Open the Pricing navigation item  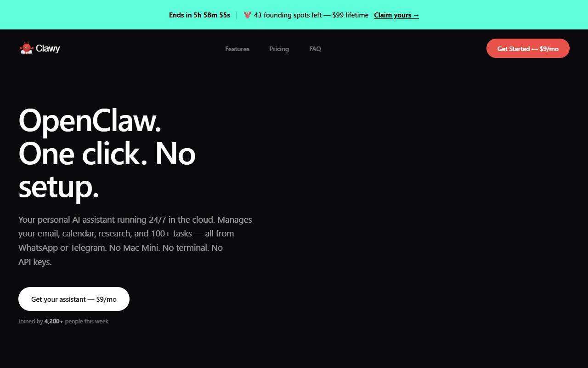(x=279, y=49)
